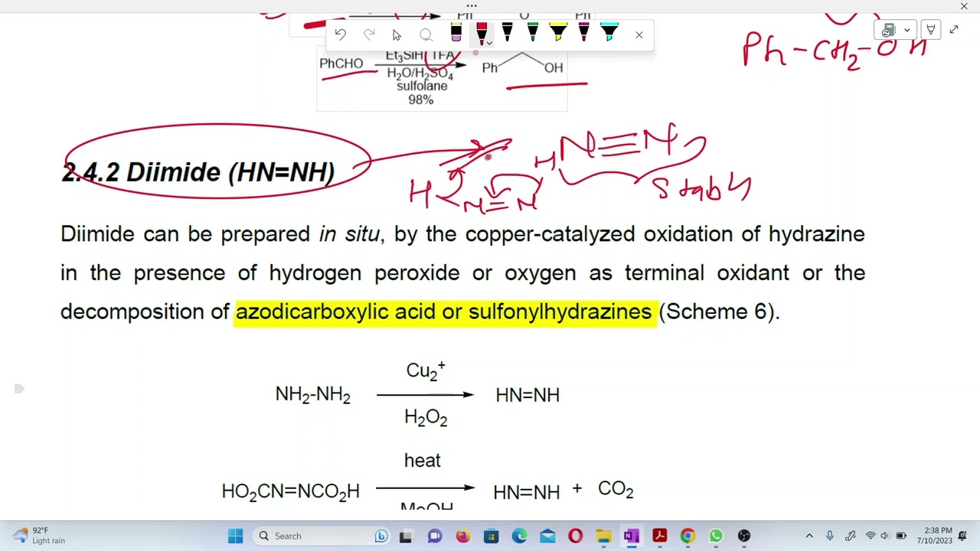
Task: Open Bing chat icon in search box
Action: coord(381,536)
